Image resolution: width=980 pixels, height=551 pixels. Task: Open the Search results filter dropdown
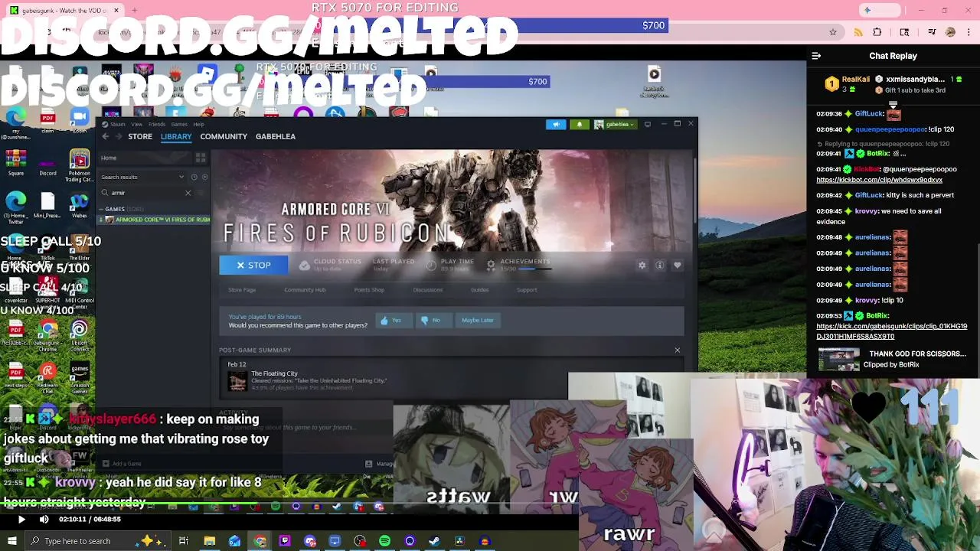(x=143, y=177)
